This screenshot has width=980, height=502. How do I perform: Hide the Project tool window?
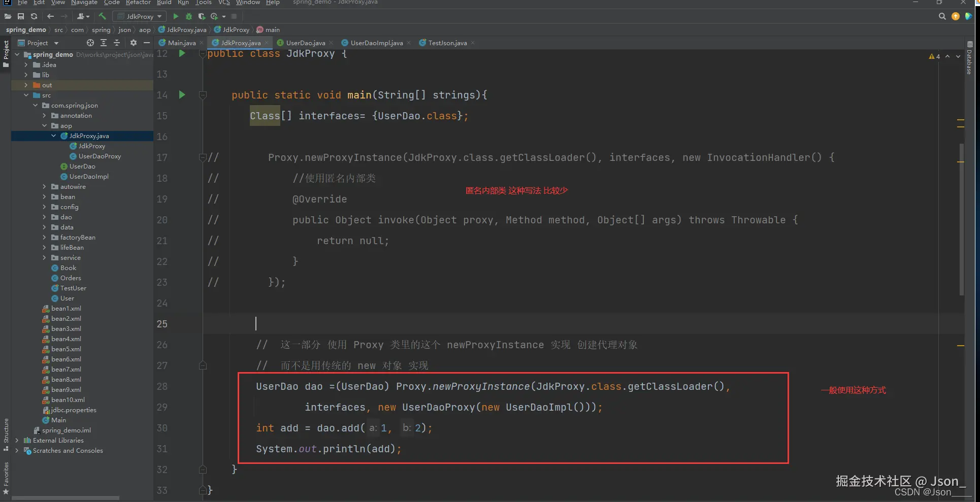[147, 43]
